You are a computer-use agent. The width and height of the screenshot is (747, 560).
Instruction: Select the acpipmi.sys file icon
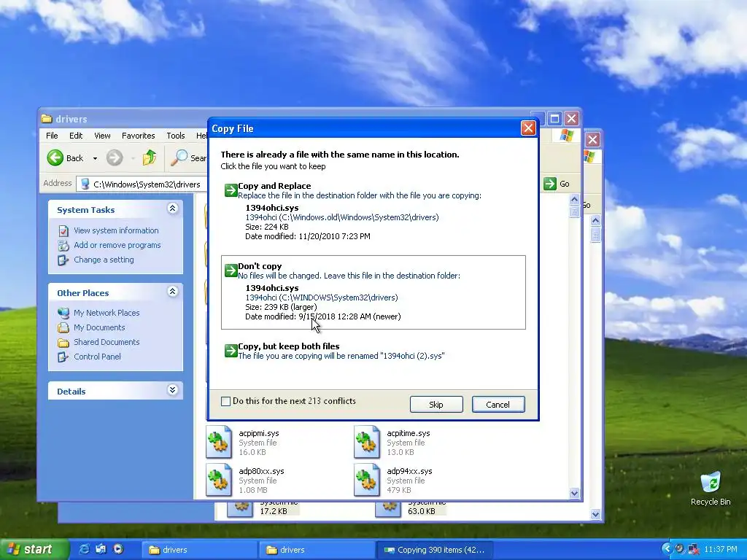[x=219, y=442]
